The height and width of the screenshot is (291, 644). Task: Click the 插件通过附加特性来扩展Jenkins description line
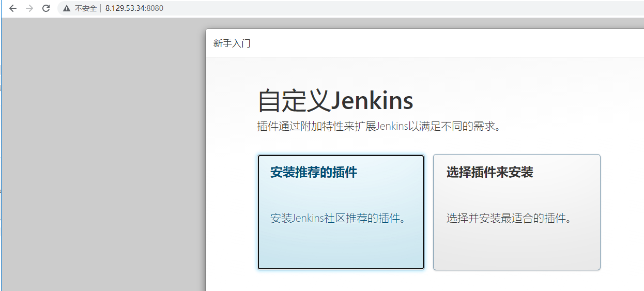[379, 127]
